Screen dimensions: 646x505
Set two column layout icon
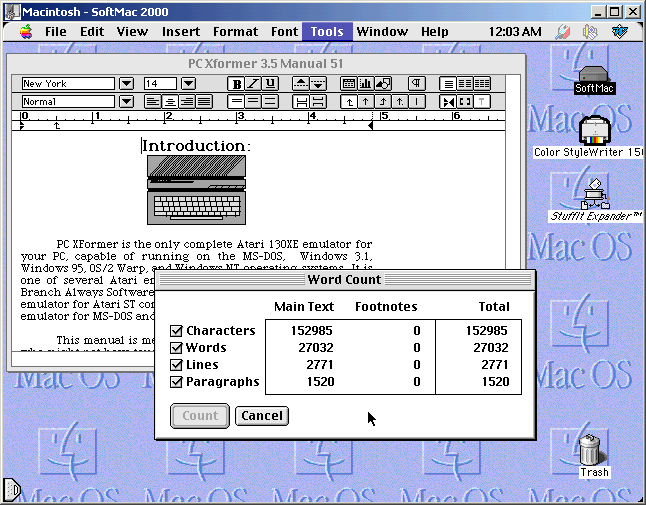tap(465, 84)
